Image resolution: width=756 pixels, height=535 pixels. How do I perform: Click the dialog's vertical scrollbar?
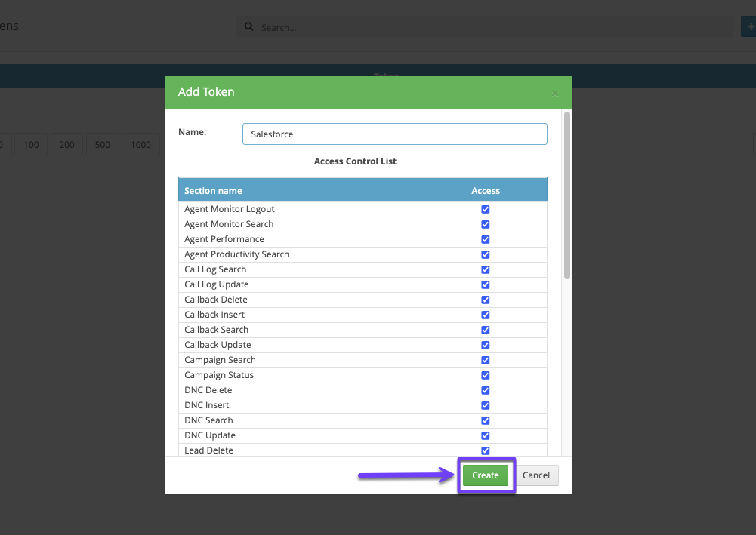pyautogui.click(x=567, y=196)
